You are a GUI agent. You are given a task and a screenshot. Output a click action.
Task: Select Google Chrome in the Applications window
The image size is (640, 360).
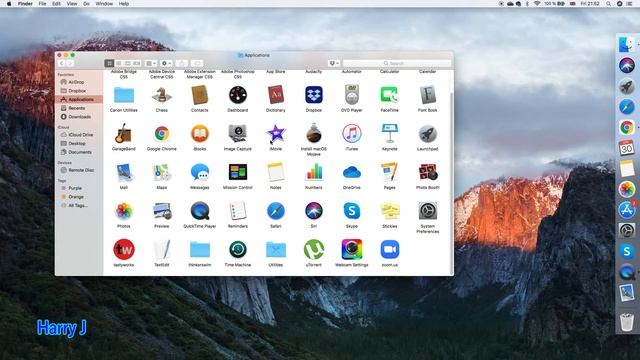[x=162, y=134]
